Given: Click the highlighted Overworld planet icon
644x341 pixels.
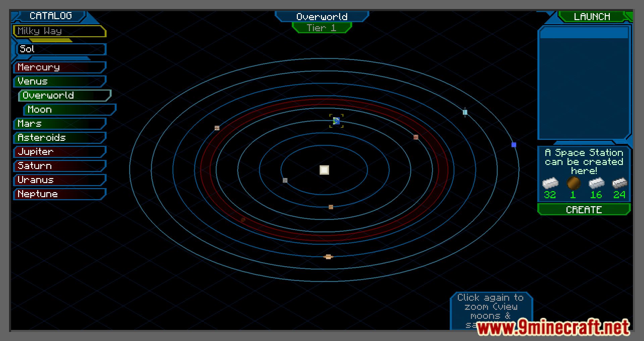Looking at the screenshot, I should tap(336, 121).
